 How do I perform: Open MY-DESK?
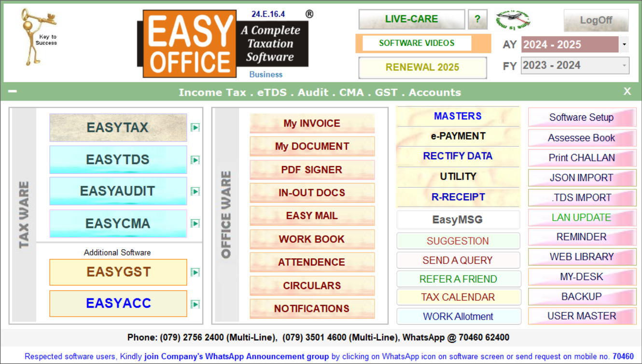tap(582, 277)
